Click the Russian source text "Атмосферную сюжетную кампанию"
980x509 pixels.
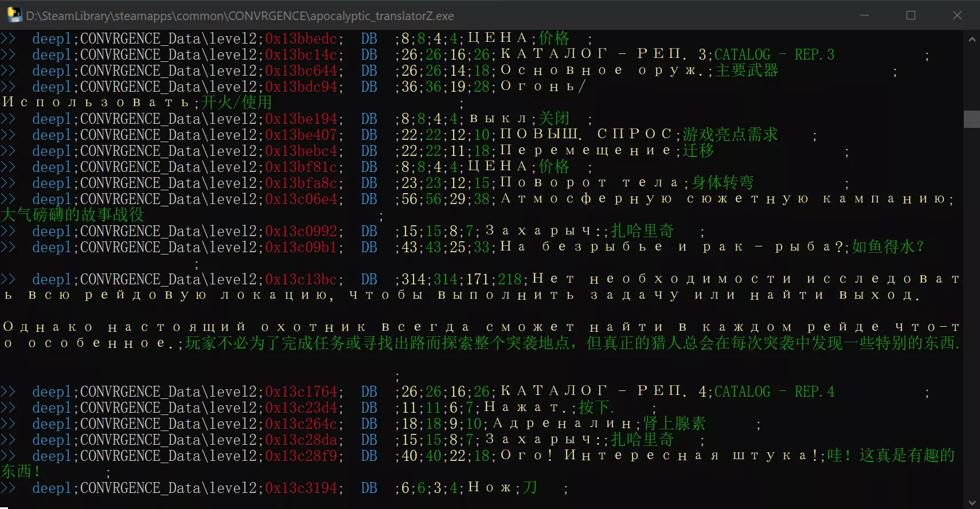click(x=723, y=199)
